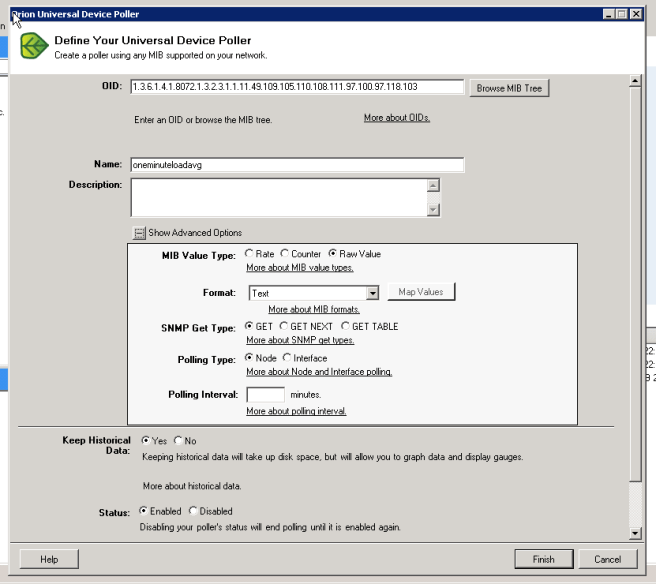Select the Counter MIB value type
The height and width of the screenshot is (584, 656).
point(285,254)
